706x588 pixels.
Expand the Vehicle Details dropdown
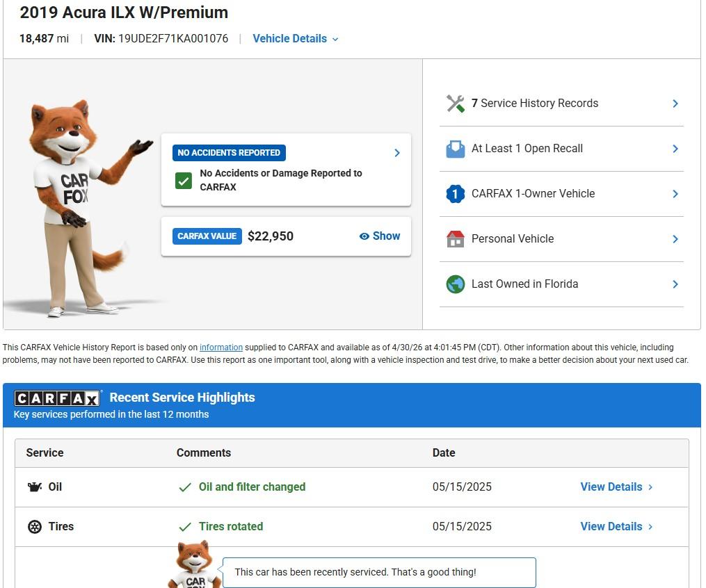point(296,39)
